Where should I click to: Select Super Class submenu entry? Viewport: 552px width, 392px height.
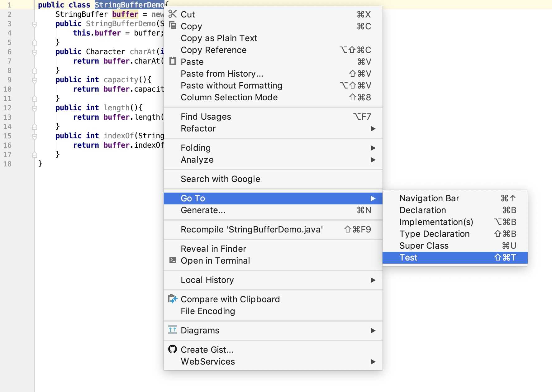click(x=455, y=246)
